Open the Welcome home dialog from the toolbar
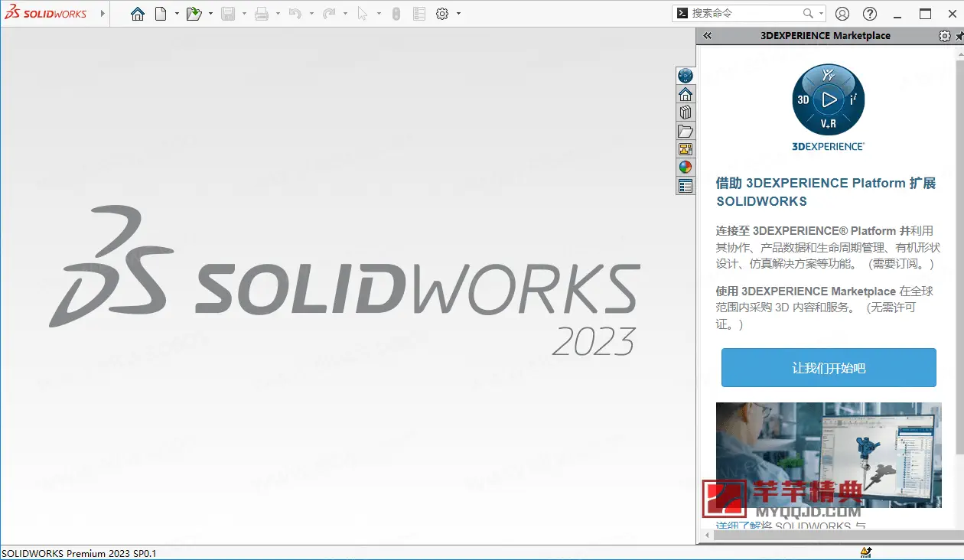The width and height of the screenshot is (964, 560). (138, 13)
